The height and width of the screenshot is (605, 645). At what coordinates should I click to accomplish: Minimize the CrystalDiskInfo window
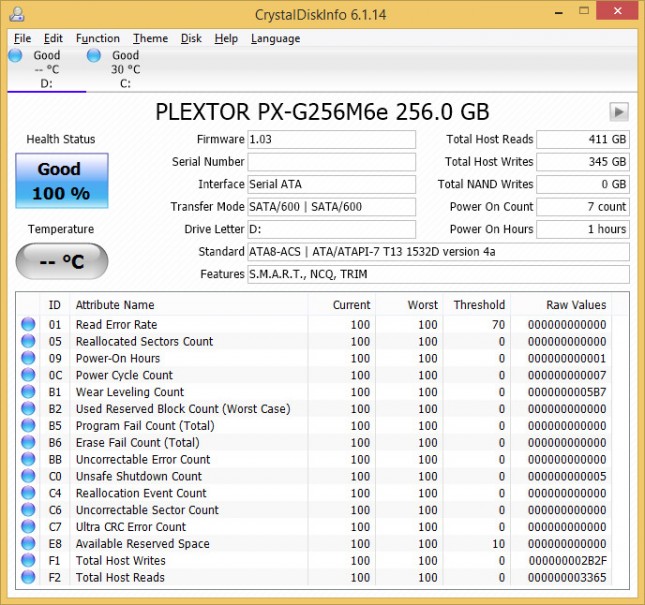point(559,12)
